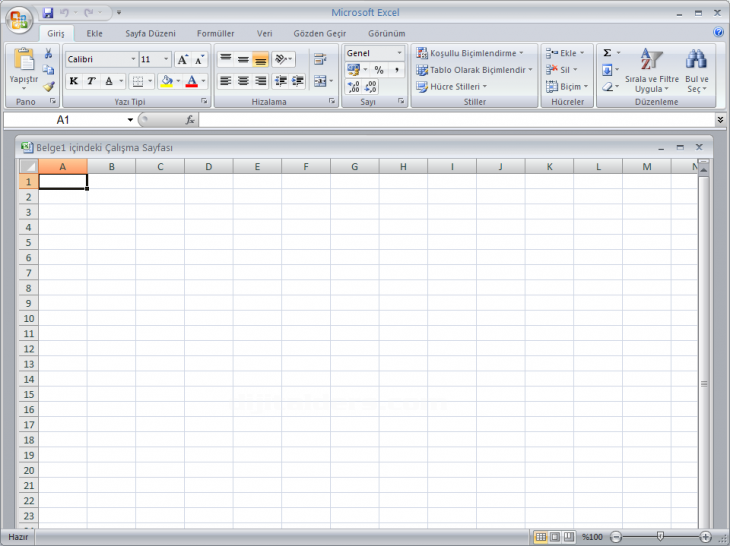Click Ekle in Hücreler group
This screenshot has height=546, width=730.
564,53
